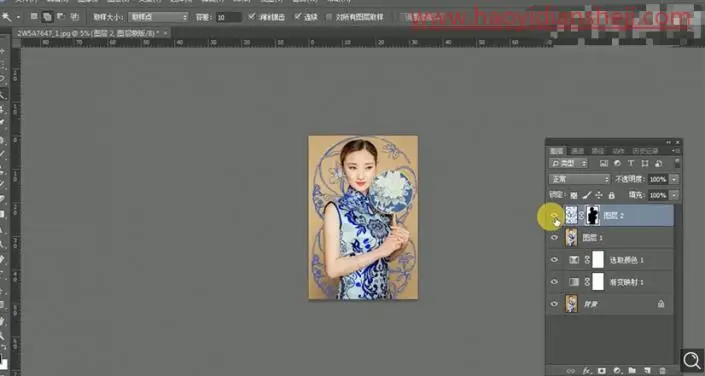Filter layers by type layer icon

click(631, 163)
